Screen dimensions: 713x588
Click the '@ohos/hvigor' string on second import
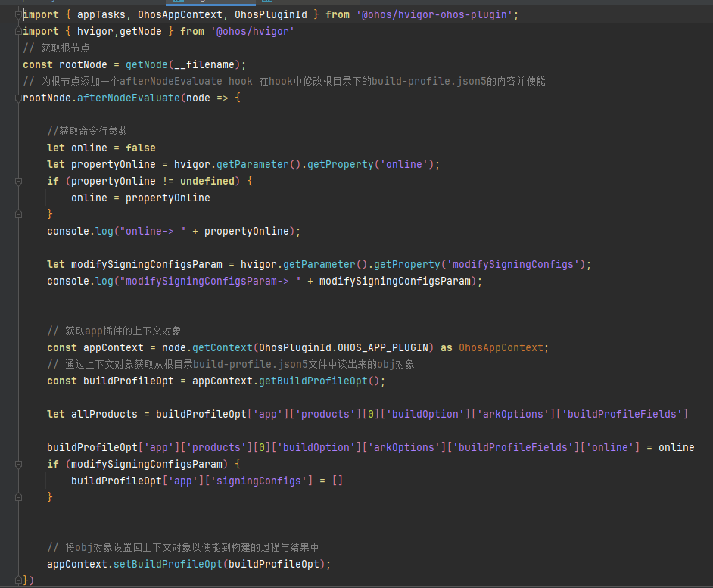pyautogui.click(x=252, y=31)
